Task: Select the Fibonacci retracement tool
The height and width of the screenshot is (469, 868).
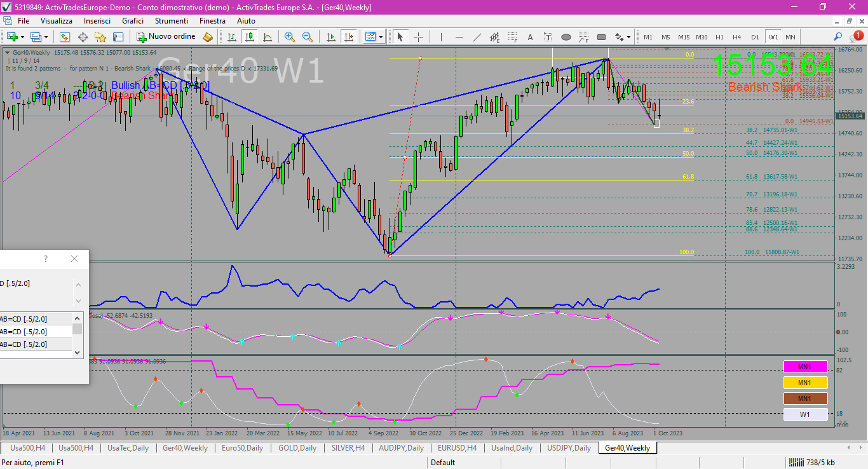Action: 513,37
